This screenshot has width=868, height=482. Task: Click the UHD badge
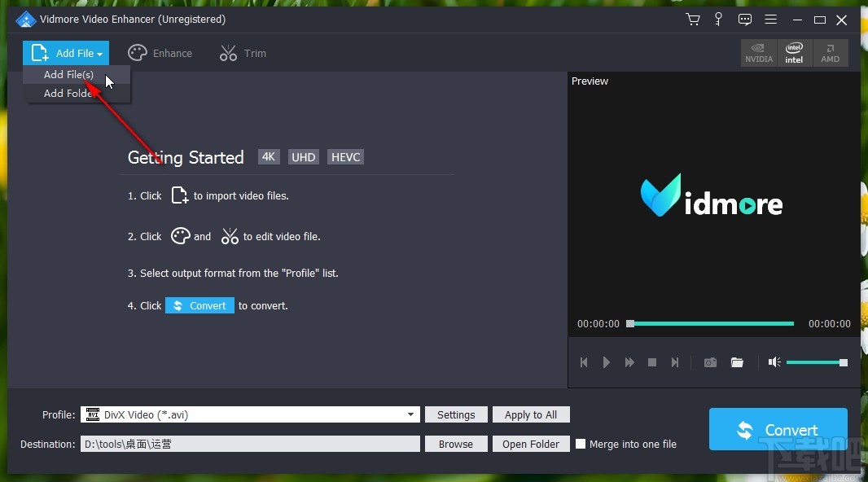[304, 157]
